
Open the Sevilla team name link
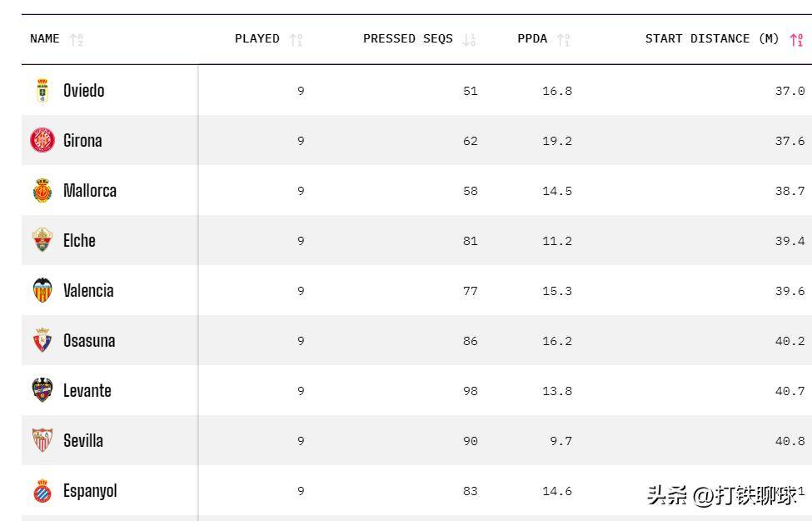(83, 440)
